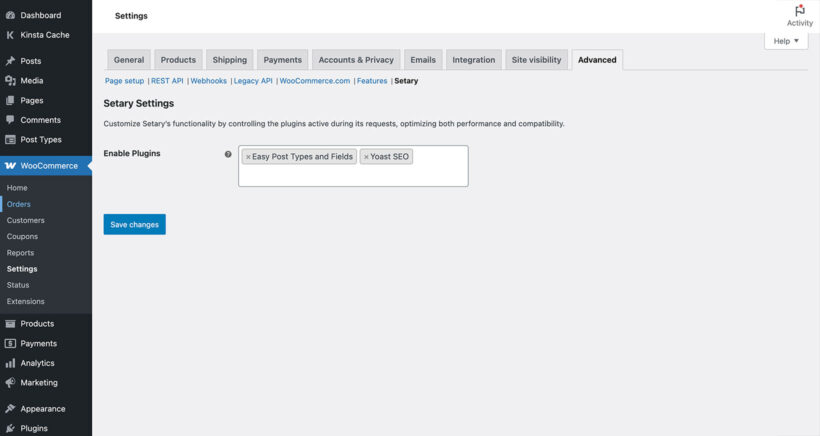Select the Advanced tab

[597, 60]
